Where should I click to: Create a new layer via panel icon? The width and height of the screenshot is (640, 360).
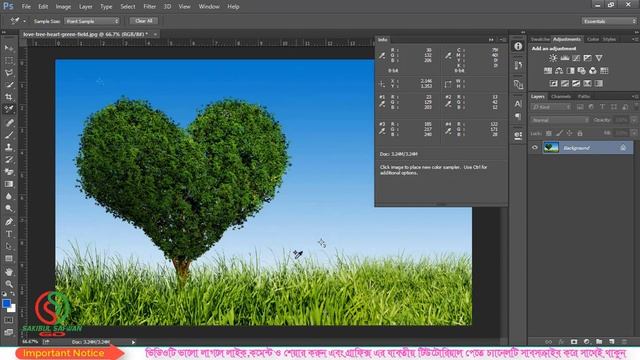(611, 342)
